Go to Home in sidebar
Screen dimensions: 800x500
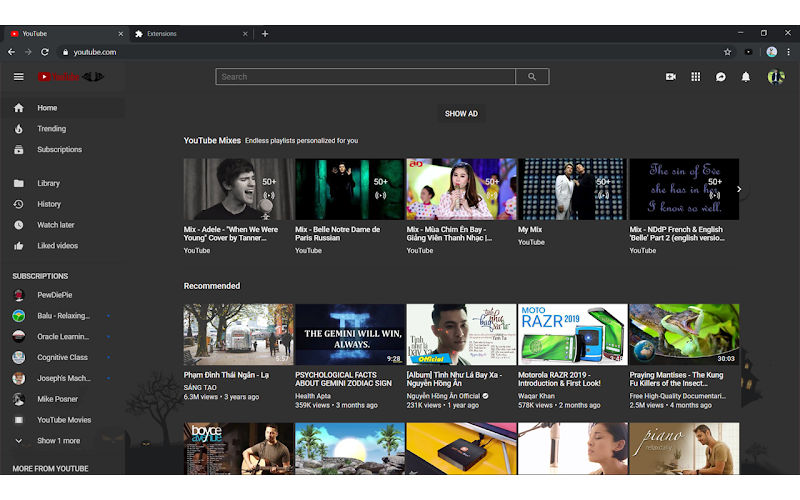62,108
